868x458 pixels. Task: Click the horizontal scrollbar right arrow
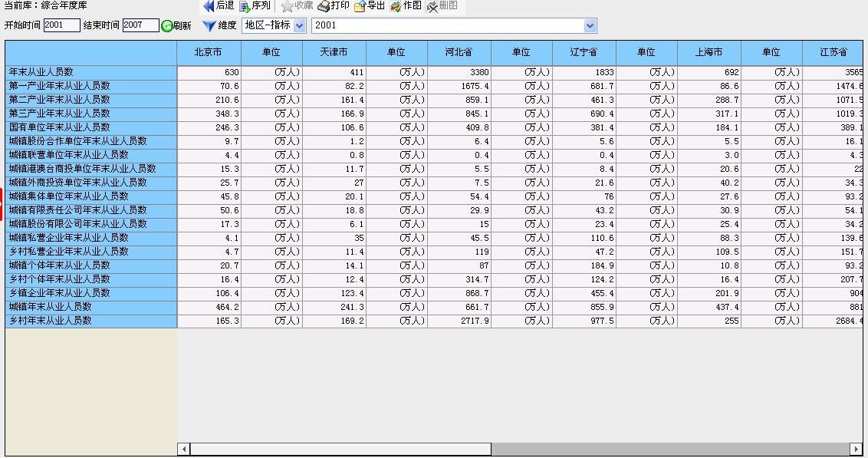coord(856,449)
